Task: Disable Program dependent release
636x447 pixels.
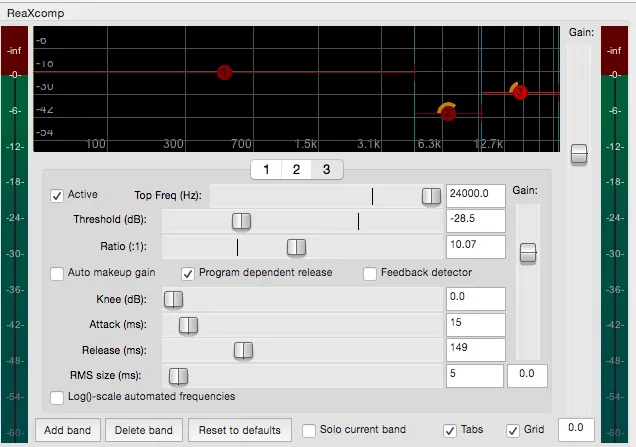Action: coord(187,273)
